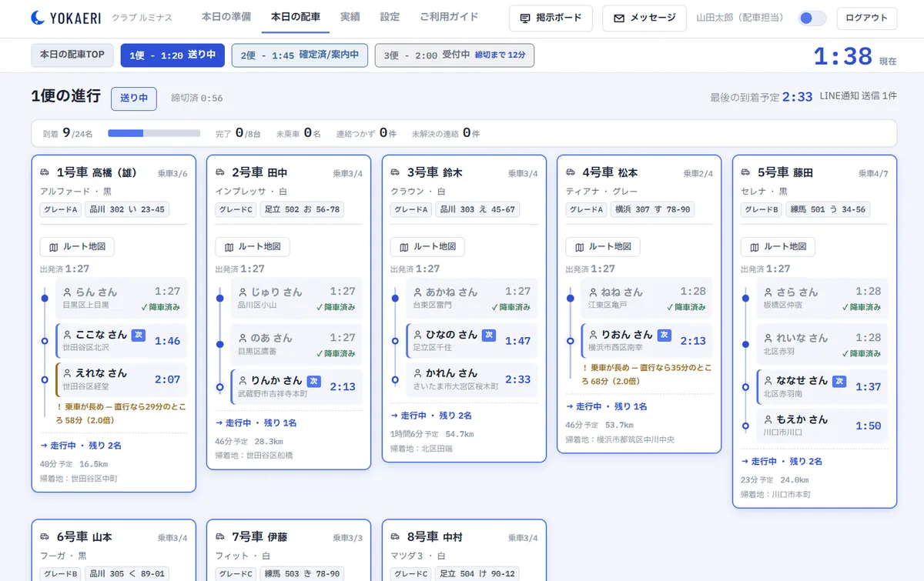Select the 3便 2:00 受付中 tab
The image size is (924, 581).
[x=454, y=55]
